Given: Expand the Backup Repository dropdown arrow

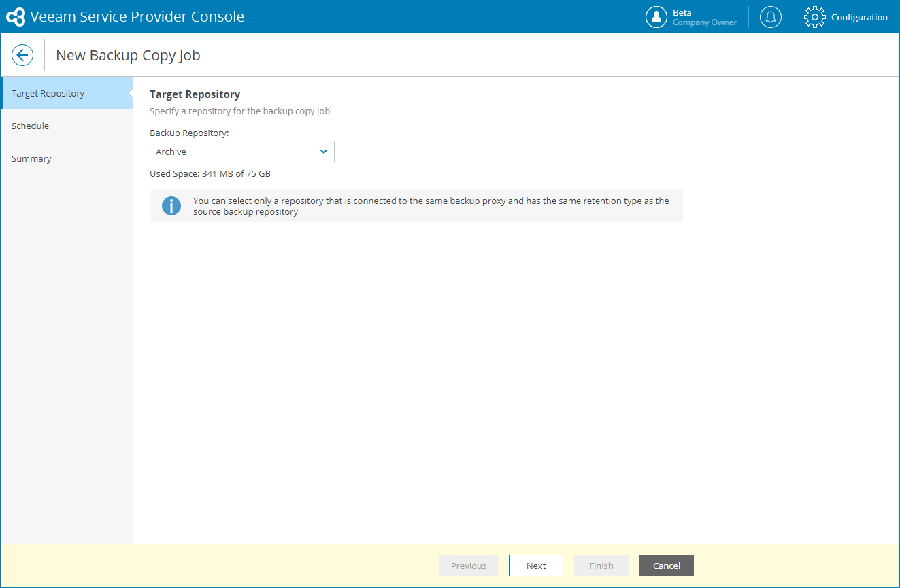Looking at the screenshot, I should point(324,152).
